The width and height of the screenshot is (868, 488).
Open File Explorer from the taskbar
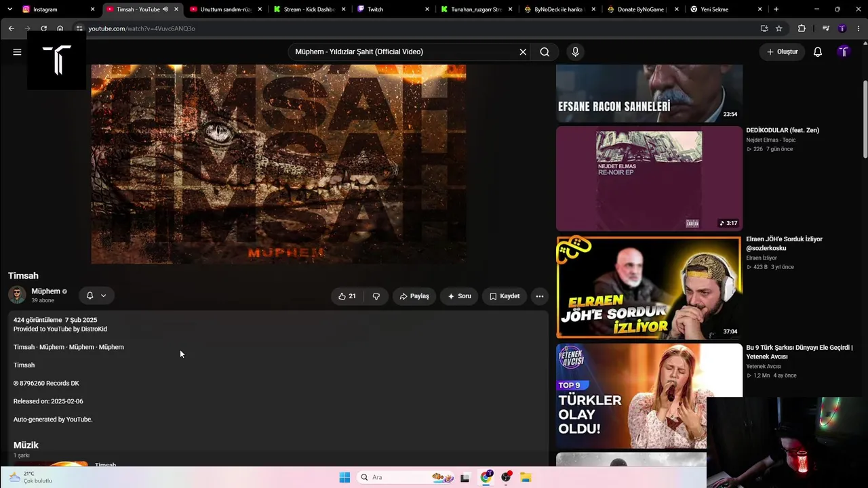526,477
